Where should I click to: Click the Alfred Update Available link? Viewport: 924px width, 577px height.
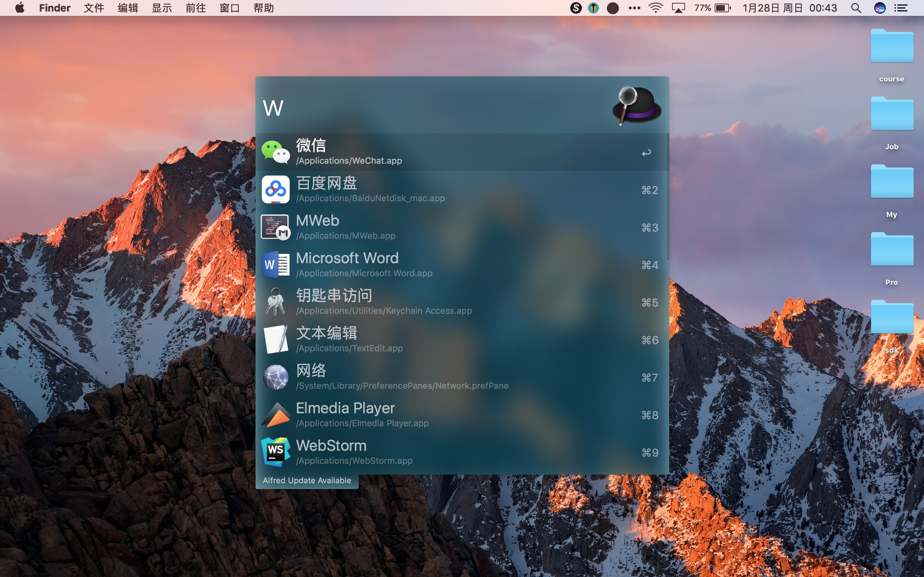coord(306,480)
